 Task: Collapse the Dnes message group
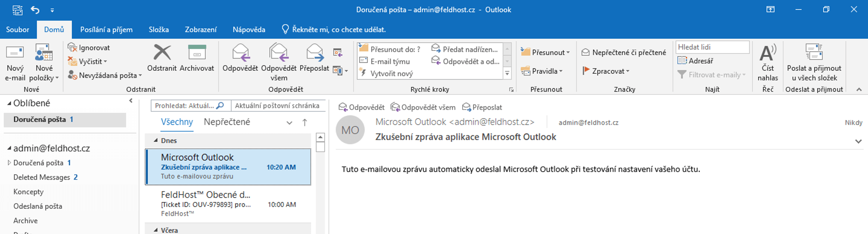[156, 140]
